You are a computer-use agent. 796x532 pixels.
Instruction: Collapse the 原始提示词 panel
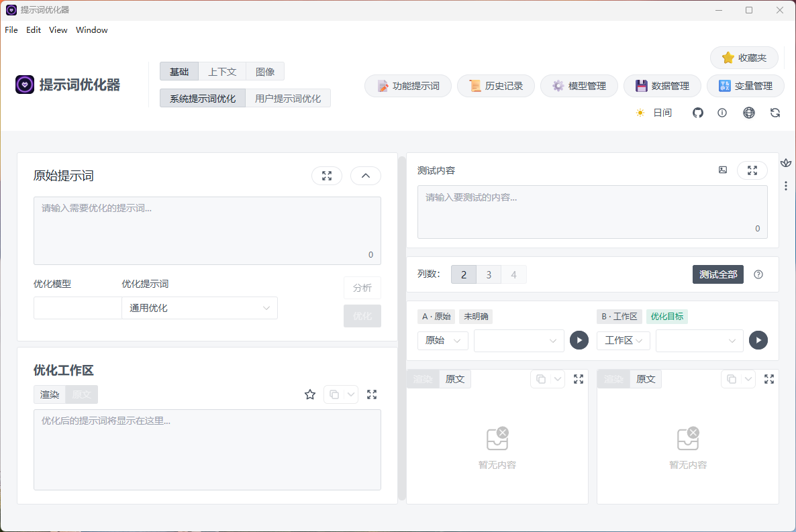[366, 176]
